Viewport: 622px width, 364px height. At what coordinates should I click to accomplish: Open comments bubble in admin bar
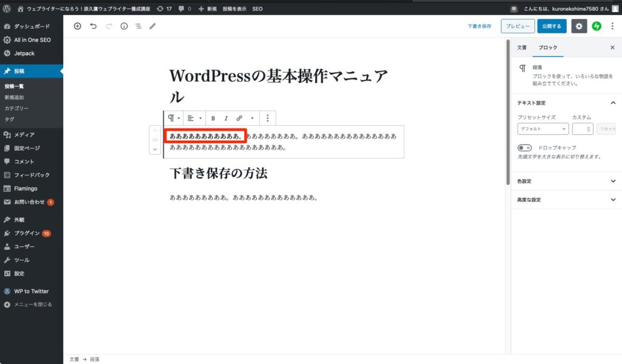coord(185,8)
